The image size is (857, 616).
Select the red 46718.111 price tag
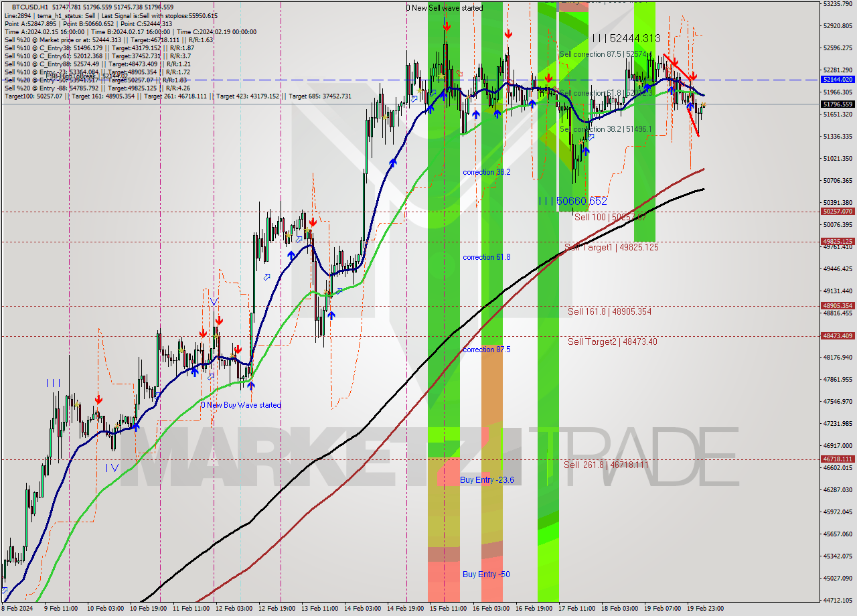838,459
